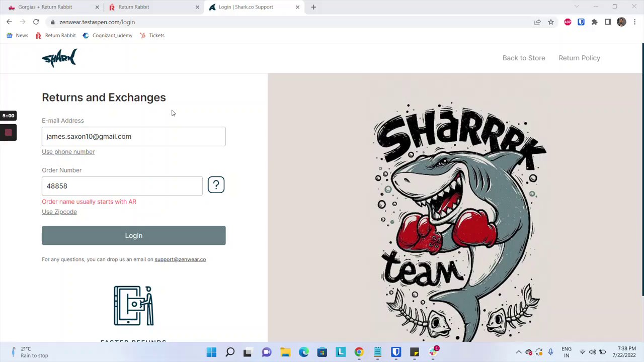Click the share page icon in address bar
644x362 pixels.
(x=537, y=22)
